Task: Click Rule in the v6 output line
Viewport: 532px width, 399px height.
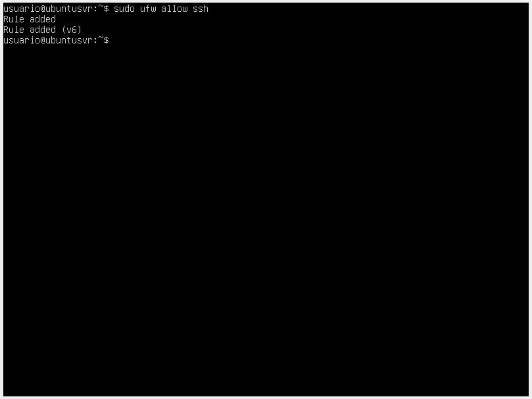Action: 14,30
